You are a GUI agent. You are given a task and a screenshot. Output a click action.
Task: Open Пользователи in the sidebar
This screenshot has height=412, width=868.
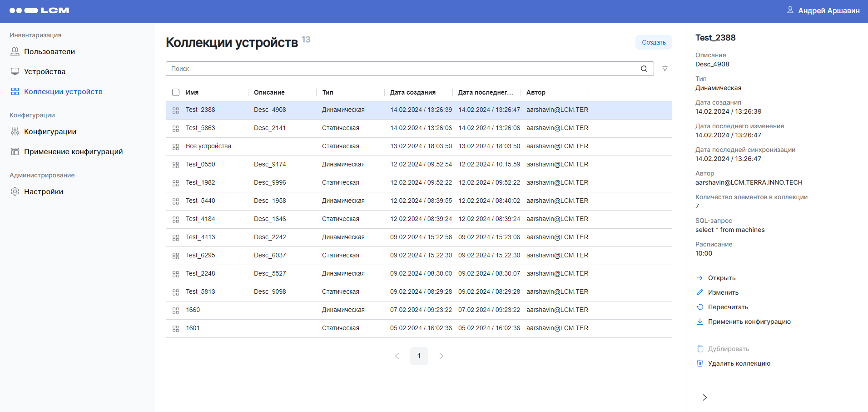pos(49,52)
